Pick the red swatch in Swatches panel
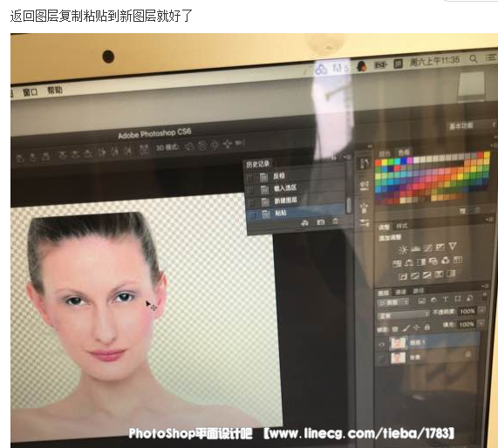The width and height of the screenshot is (498, 448). [378, 163]
